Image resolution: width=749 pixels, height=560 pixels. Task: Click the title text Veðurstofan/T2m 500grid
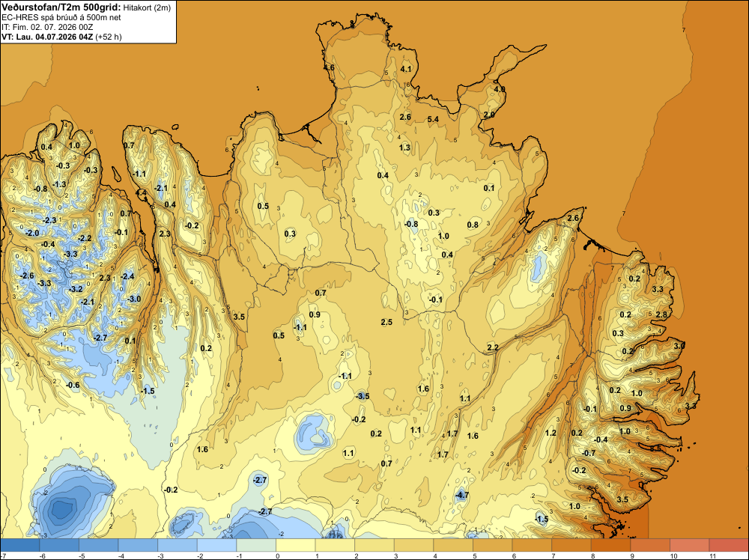click(61, 7)
